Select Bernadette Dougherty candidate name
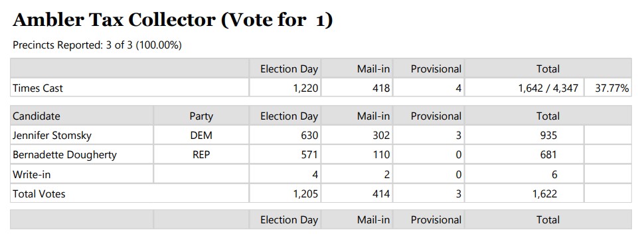The image size is (644, 240). click(x=64, y=155)
